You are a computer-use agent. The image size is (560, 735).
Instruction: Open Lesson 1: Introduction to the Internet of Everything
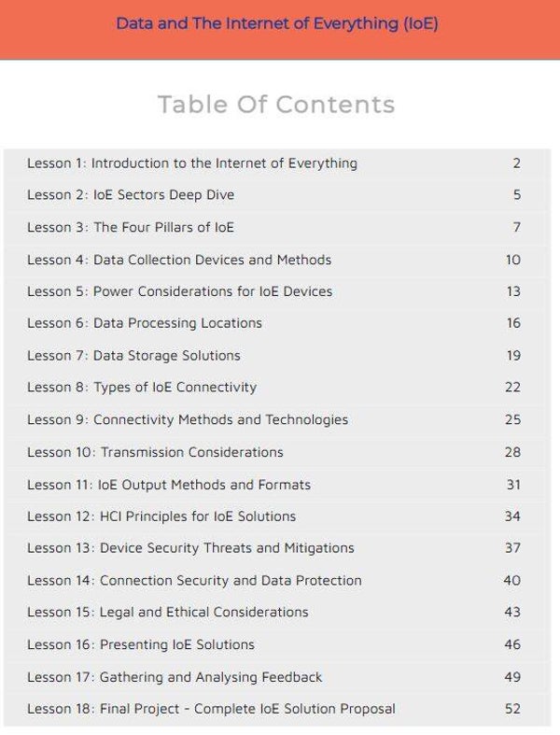[x=191, y=163]
